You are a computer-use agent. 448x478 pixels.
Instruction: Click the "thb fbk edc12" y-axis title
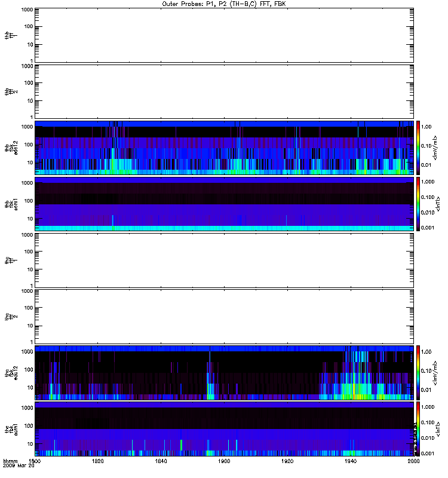click(x=11, y=148)
